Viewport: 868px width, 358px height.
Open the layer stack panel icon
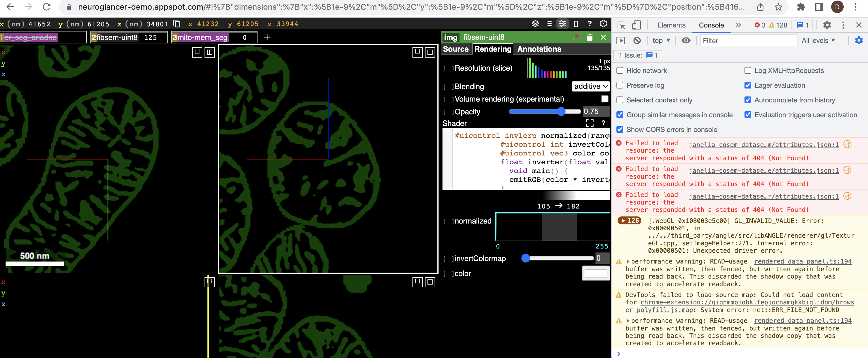pos(535,24)
